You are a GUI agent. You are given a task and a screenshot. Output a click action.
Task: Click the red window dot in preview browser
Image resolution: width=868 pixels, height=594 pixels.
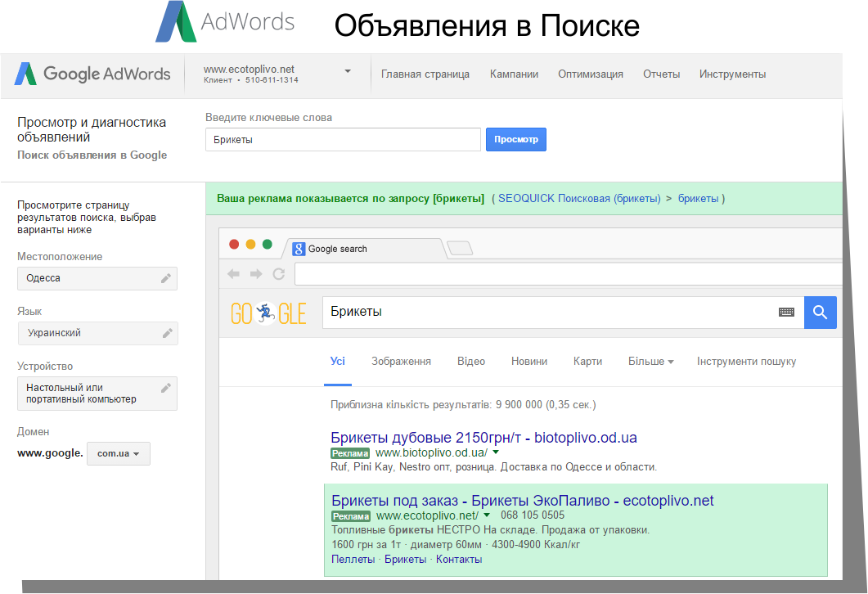click(x=234, y=244)
